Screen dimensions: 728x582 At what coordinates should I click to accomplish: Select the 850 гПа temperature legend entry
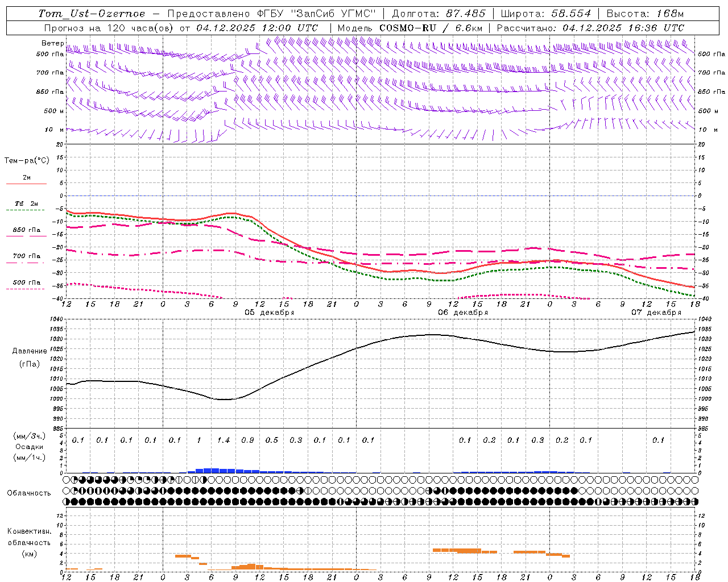27,230
